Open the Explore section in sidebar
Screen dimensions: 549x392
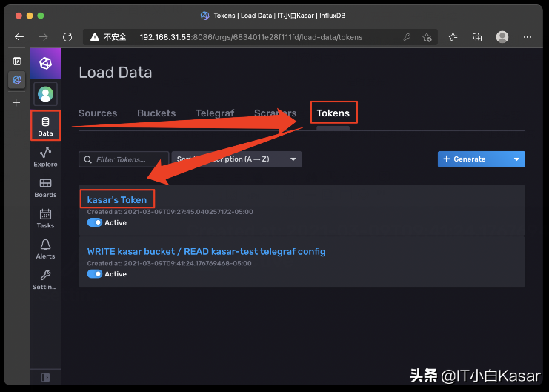pos(45,156)
